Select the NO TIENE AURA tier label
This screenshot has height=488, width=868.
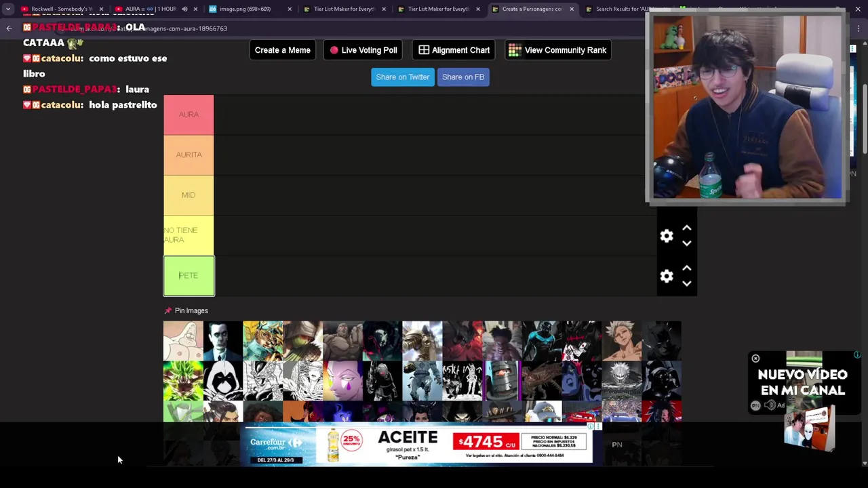[189, 235]
